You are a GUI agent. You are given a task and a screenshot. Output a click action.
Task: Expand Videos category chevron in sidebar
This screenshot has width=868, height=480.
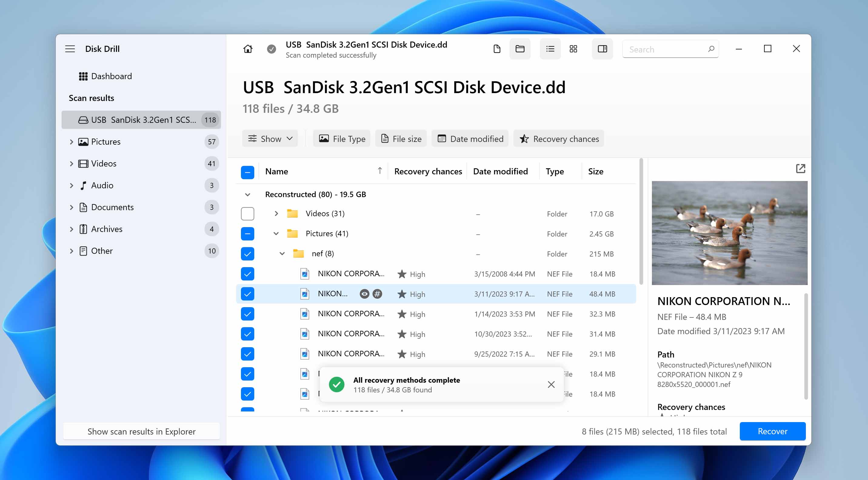click(71, 164)
